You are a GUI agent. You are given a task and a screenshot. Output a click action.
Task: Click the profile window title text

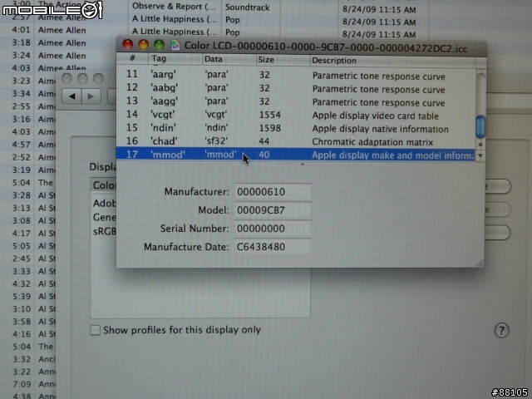point(326,47)
